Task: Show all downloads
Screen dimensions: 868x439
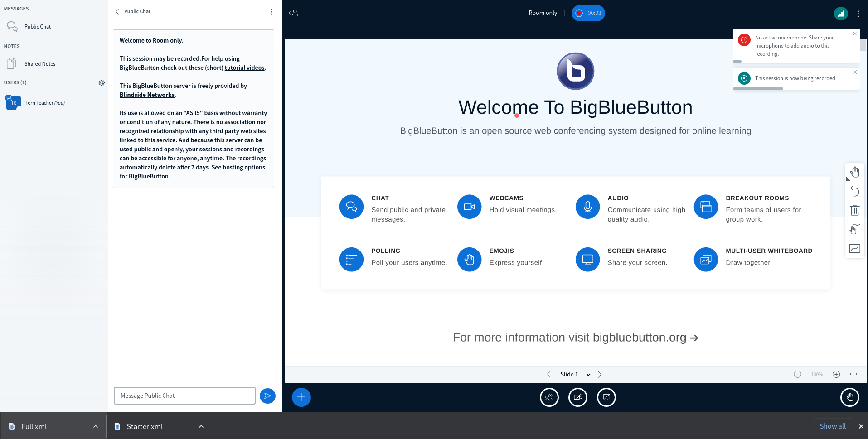Action: [x=833, y=426]
